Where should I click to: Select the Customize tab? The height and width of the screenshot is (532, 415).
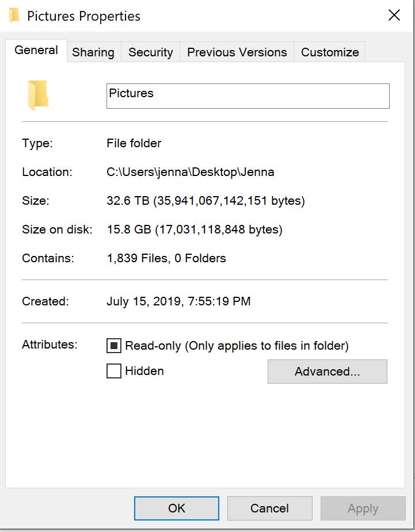[330, 52]
